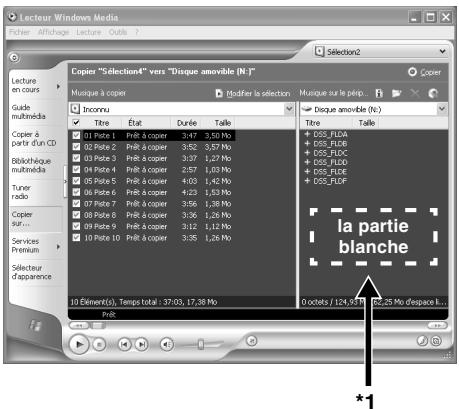The image size is (459, 409).
Task: Expand the DSS_FLDA folder
Action: point(307,134)
